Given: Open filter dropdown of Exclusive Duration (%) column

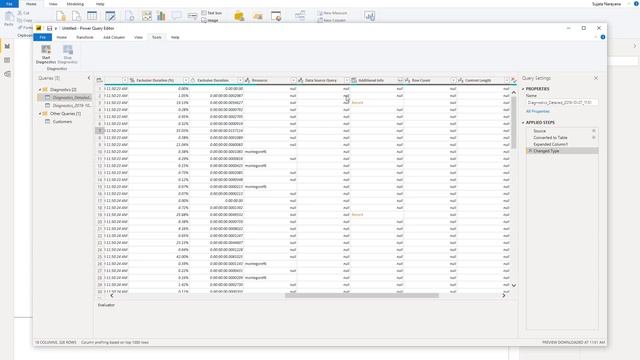Looking at the screenshot, I should (186, 80).
